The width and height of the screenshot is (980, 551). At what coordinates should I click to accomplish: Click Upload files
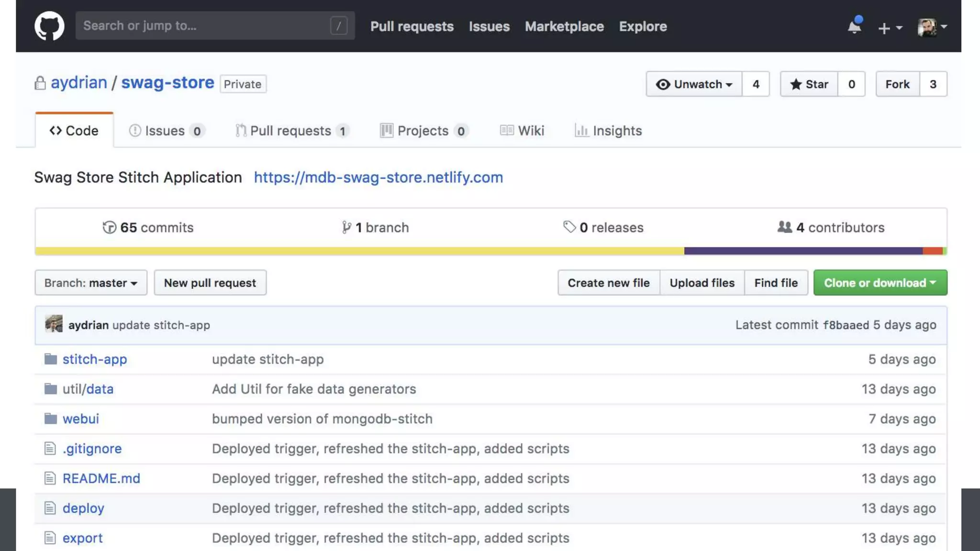click(702, 283)
